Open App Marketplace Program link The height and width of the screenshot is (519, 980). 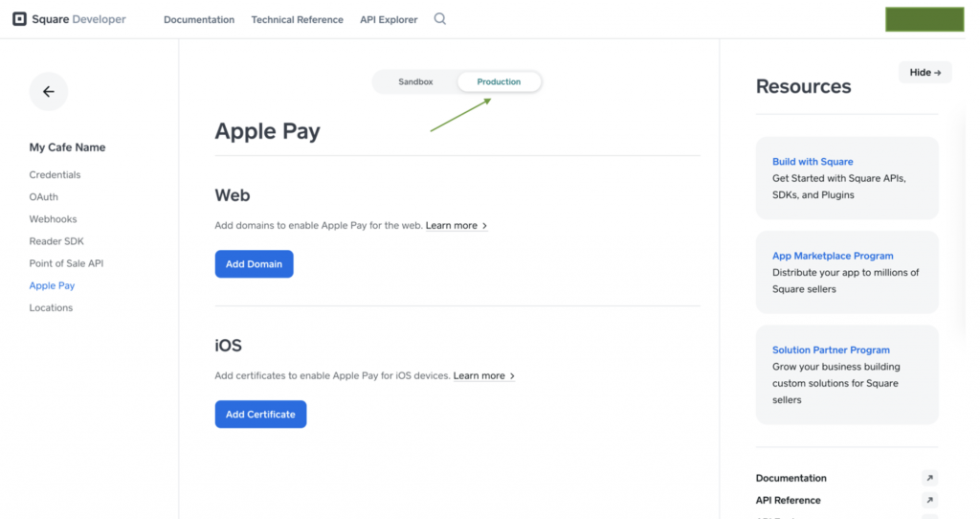[x=833, y=256]
